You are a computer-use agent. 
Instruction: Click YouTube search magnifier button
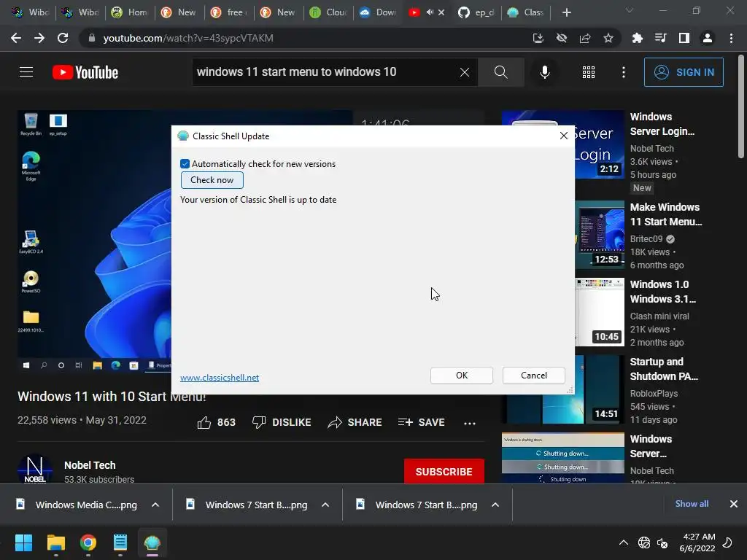[x=500, y=72]
